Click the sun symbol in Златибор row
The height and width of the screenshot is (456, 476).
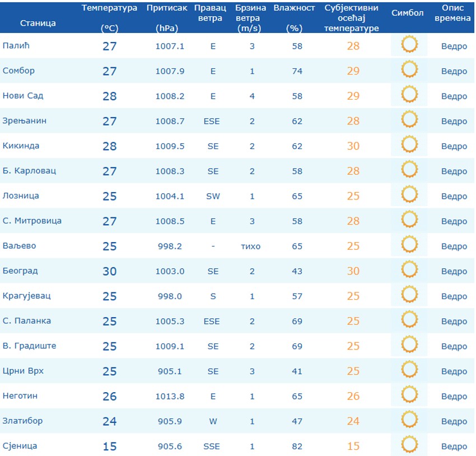click(x=409, y=419)
